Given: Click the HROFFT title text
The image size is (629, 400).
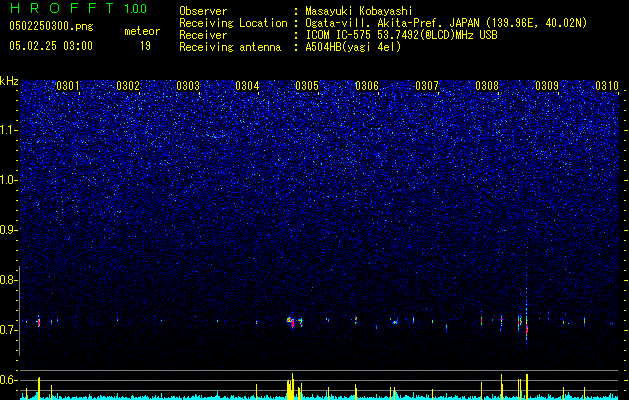Looking at the screenshot, I should (x=64, y=8).
